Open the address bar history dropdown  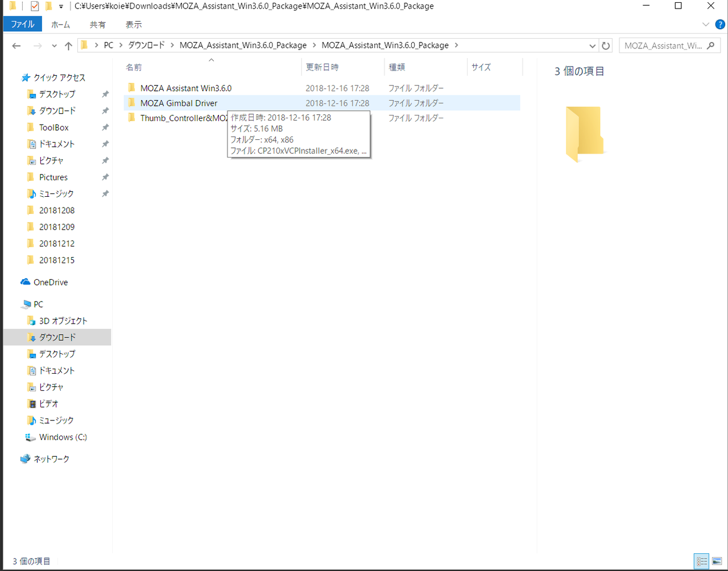(593, 45)
